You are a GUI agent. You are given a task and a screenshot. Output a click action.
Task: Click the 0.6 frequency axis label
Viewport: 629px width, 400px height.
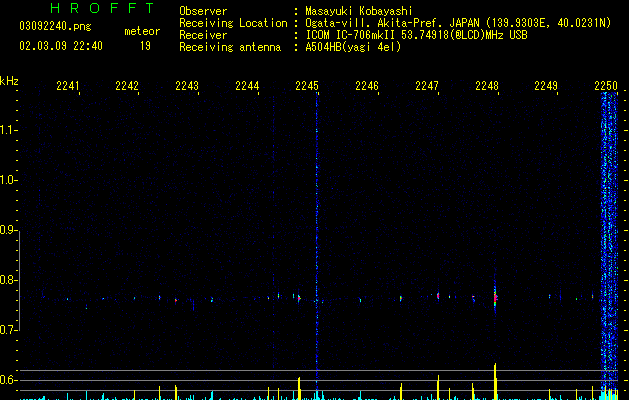(x=8, y=380)
